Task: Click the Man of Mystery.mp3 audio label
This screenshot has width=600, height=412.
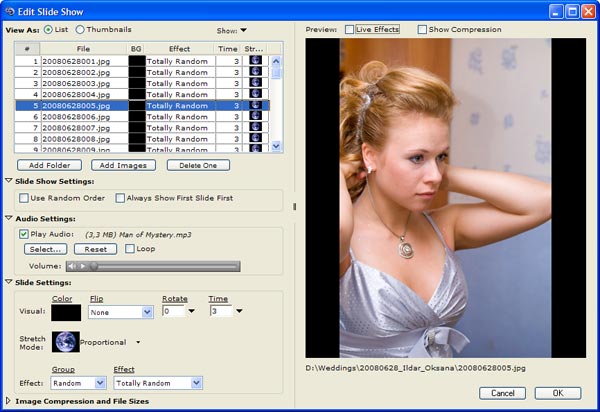Action: click(138, 234)
